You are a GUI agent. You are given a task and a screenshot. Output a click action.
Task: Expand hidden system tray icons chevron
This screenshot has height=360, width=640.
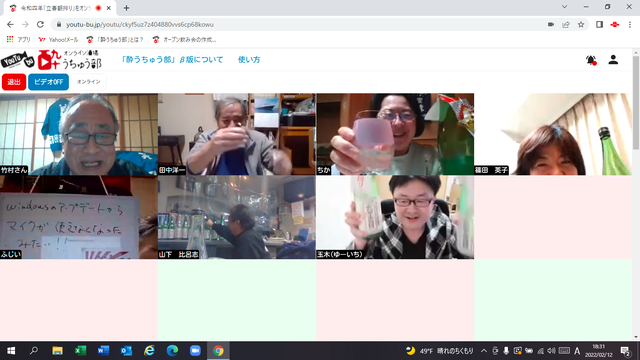[x=484, y=351]
